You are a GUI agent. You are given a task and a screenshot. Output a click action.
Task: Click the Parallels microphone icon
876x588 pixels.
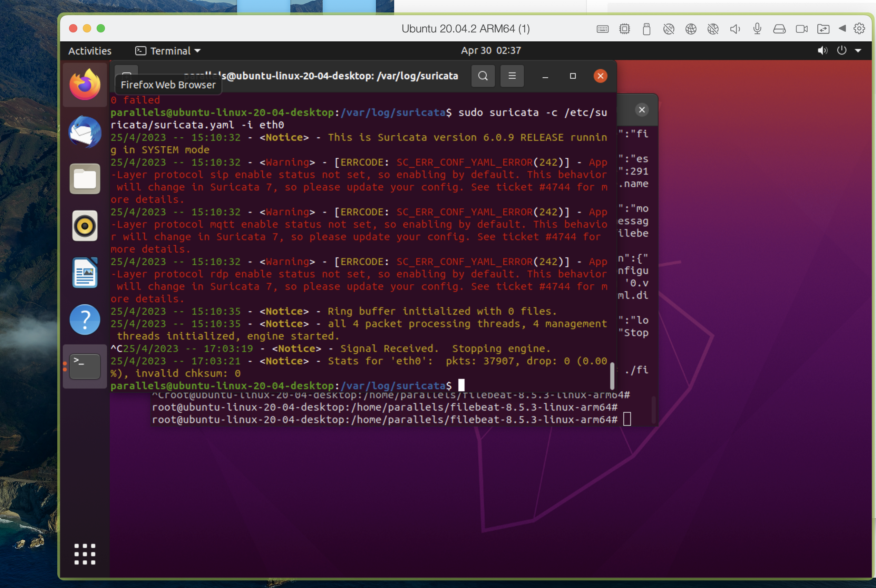point(757,29)
